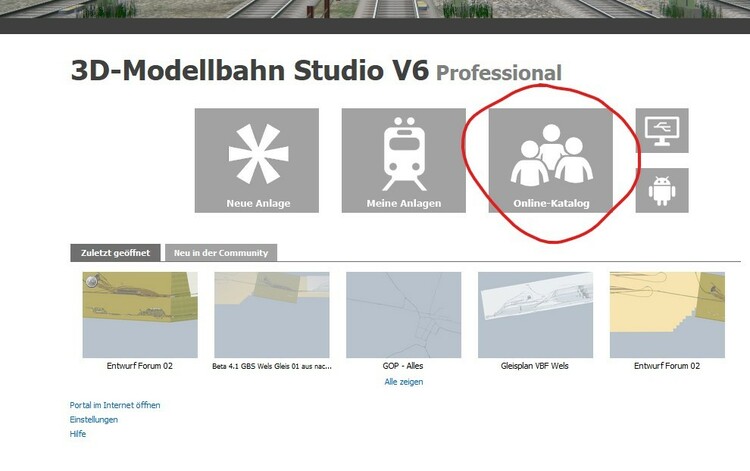Open Portal im Internet öffnen link
Image resolution: width=750 pixels, height=471 pixels.
(x=115, y=405)
